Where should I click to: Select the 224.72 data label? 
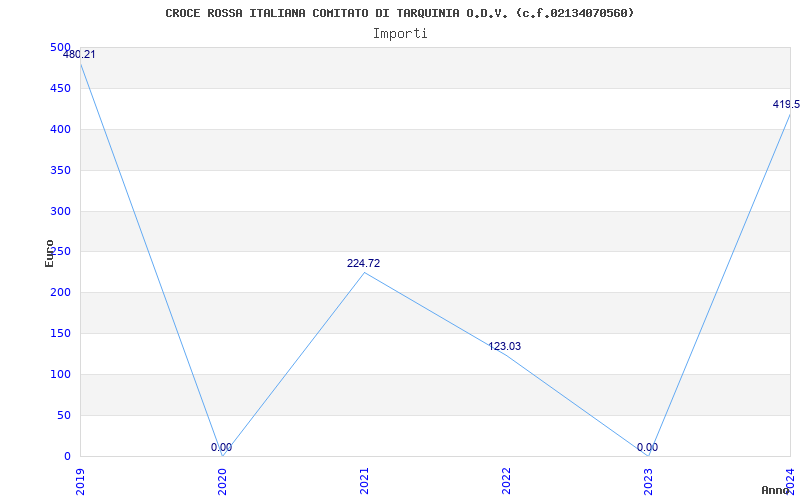pyautogui.click(x=363, y=263)
